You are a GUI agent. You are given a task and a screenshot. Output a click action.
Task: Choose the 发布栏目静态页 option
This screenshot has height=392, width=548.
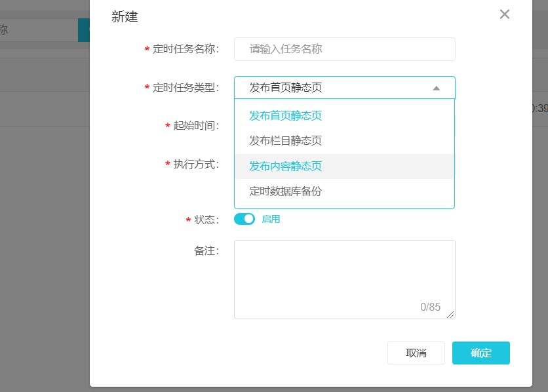point(286,141)
